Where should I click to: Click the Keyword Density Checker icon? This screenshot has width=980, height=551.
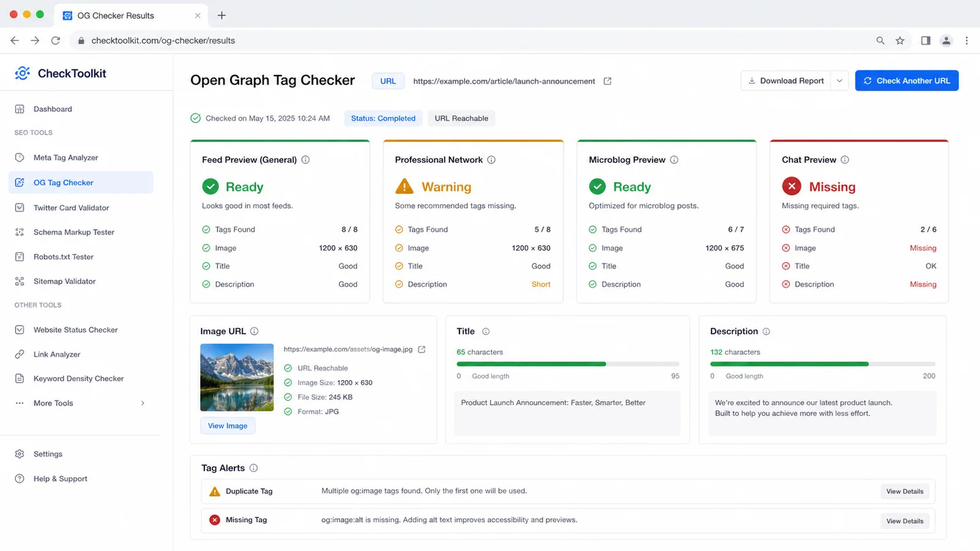(x=20, y=378)
